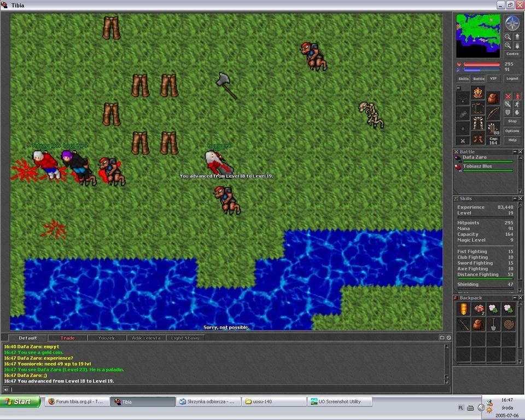Zoom in the minimap with the plus magnifier
This screenshot has width=525, height=420.
508,45
